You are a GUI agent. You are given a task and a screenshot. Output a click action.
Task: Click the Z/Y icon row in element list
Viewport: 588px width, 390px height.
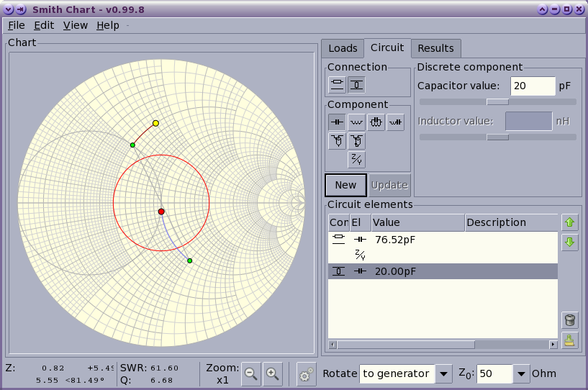point(360,255)
